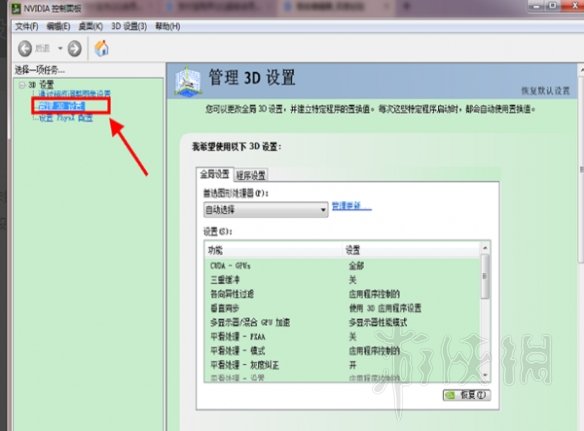Select 通过预览调整图像设置 in the task tree
The width and height of the screenshot is (584, 431).
pos(74,93)
